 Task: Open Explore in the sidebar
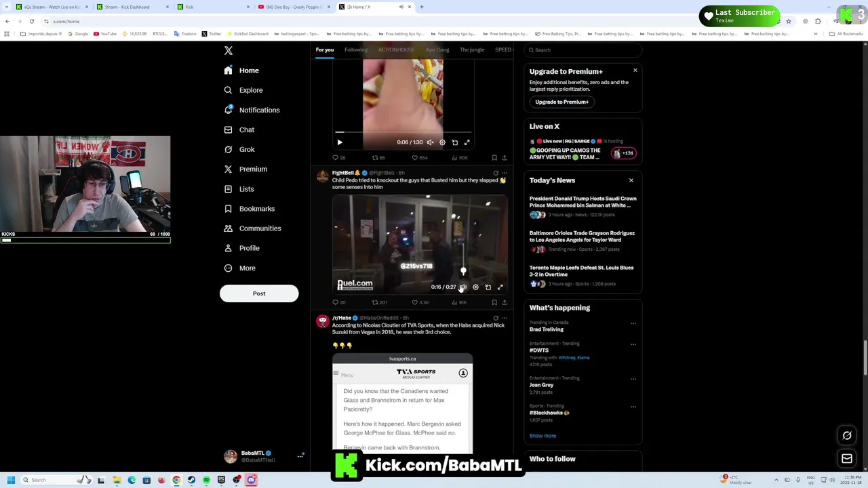[x=243, y=90]
